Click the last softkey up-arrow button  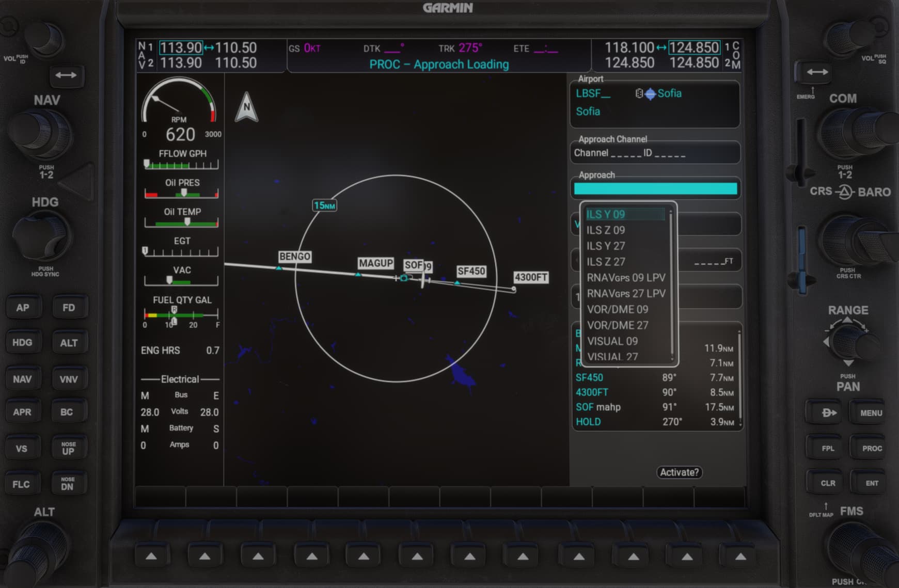[x=740, y=556]
